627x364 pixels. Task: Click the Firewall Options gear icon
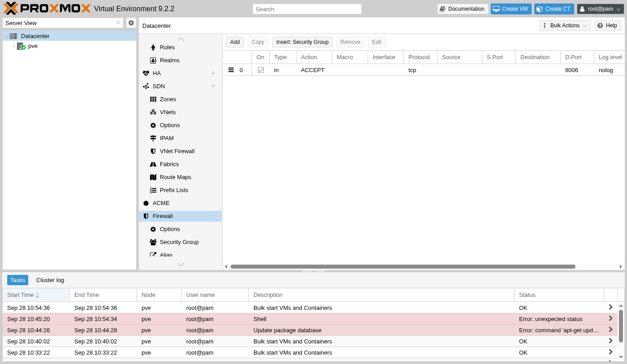click(x=153, y=229)
